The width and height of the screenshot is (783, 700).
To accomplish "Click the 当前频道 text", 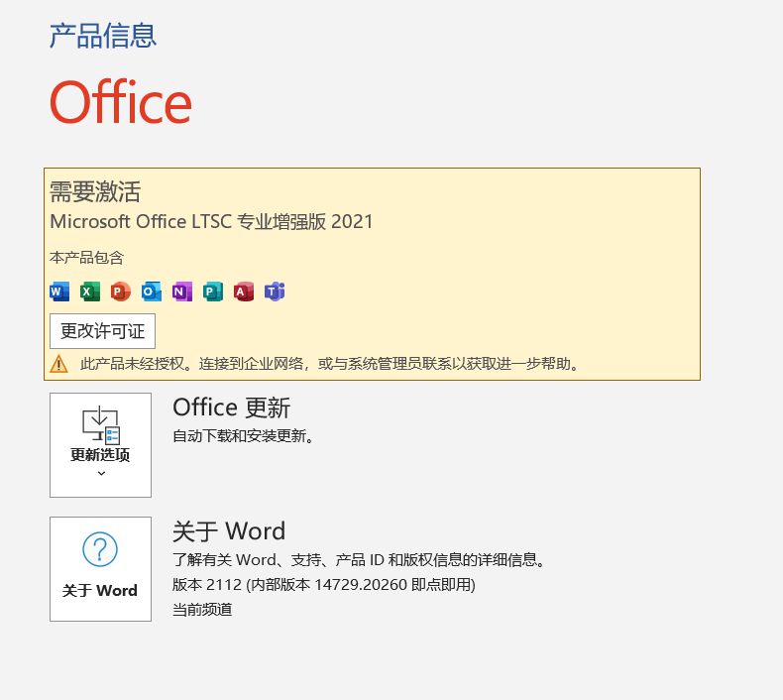I will click(202, 610).
